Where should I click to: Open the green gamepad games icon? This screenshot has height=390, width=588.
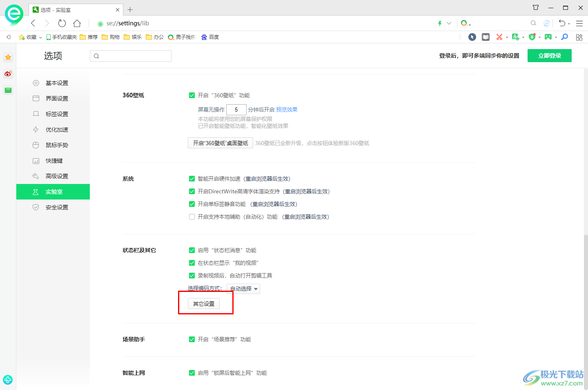[x=548, y=37]
